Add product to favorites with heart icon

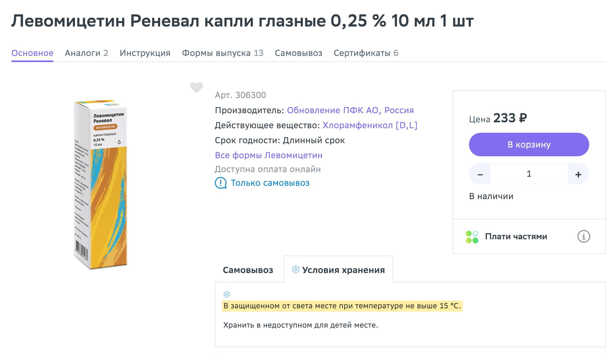click(197, 88)
